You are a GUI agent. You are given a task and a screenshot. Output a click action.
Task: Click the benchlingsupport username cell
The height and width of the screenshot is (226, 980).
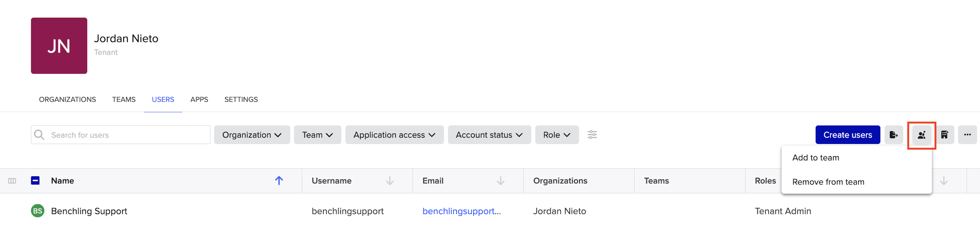(x=347, y=211)
